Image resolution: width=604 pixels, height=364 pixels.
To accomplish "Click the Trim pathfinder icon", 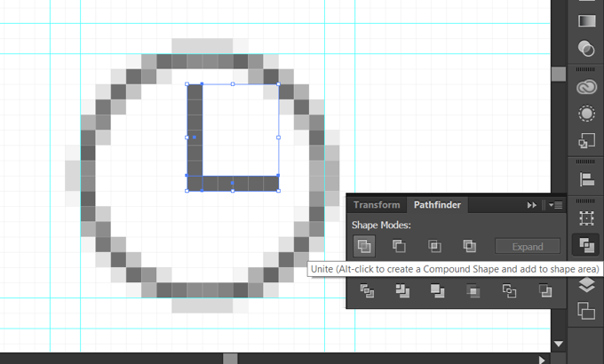I will [x=402, y=291].
